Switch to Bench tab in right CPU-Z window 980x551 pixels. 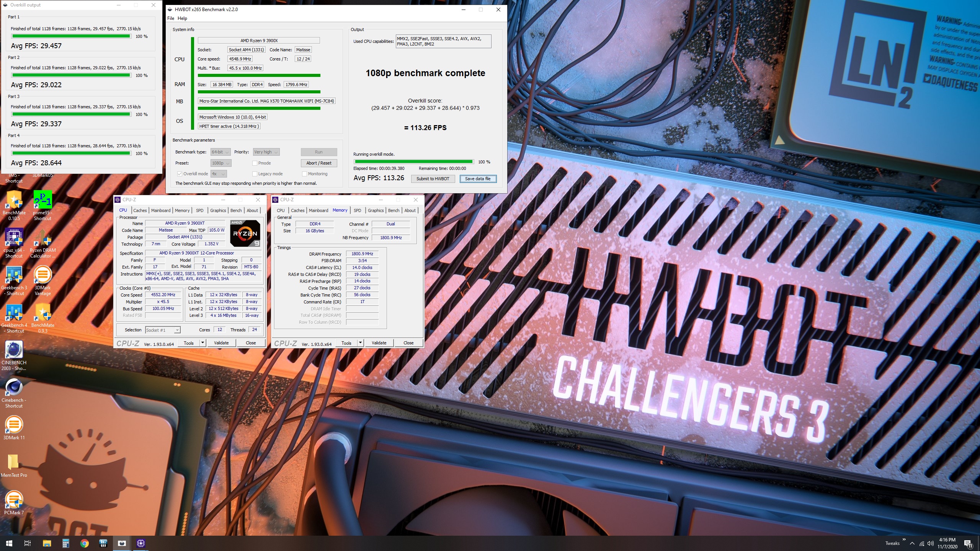394,210
